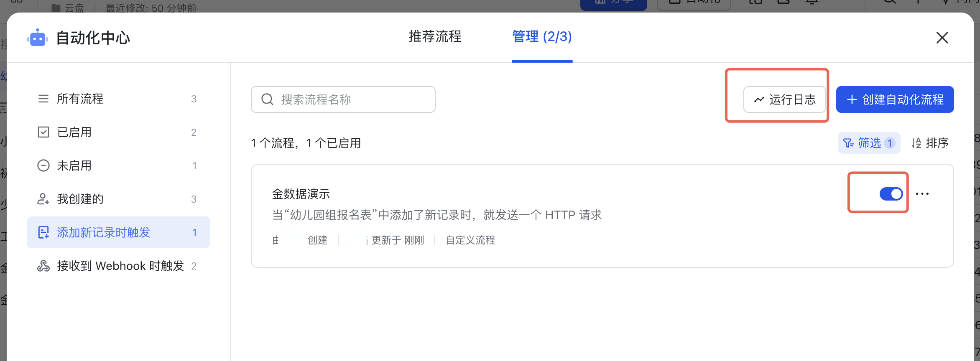Click the hamburger icon beside 所有流程

[43, 99]
